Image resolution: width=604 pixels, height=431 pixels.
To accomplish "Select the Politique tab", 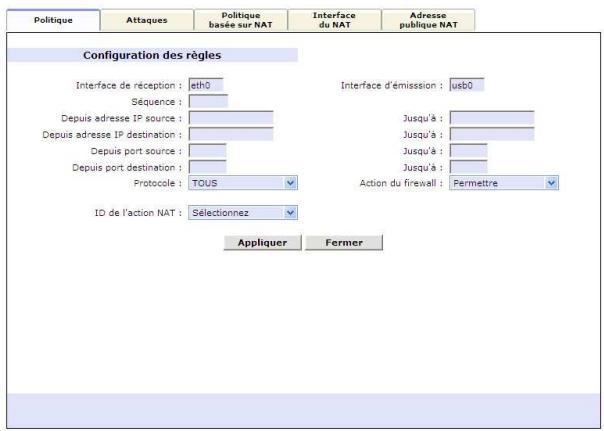I will coord(52,19).
